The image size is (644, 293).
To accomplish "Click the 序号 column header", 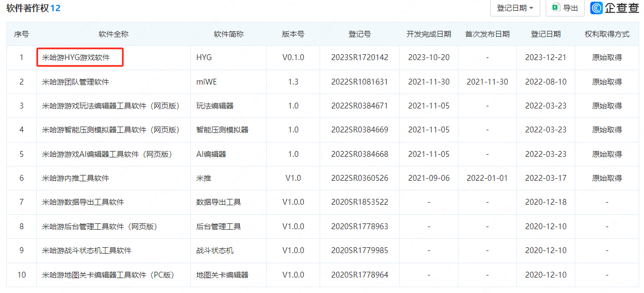I will pos(21,34).
